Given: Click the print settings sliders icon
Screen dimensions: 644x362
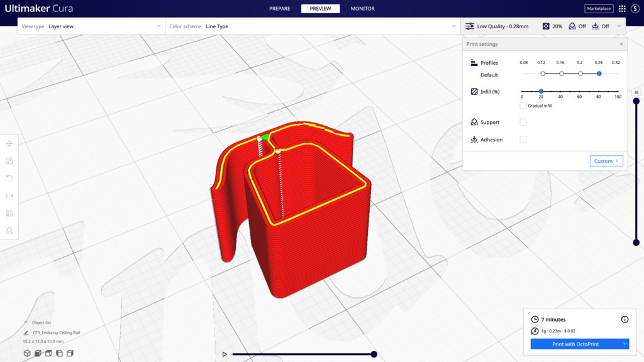Looking at the screenshot, I should pos(470,26).
